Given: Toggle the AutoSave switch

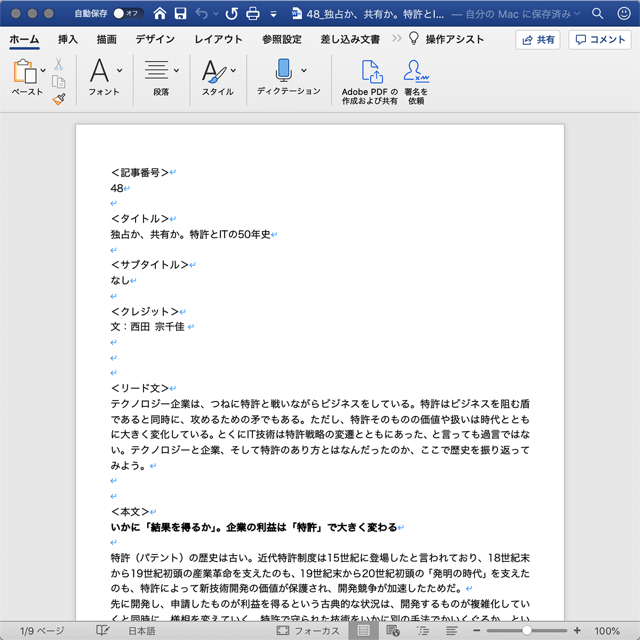Looking at the screenshot, I should point(127,14).
